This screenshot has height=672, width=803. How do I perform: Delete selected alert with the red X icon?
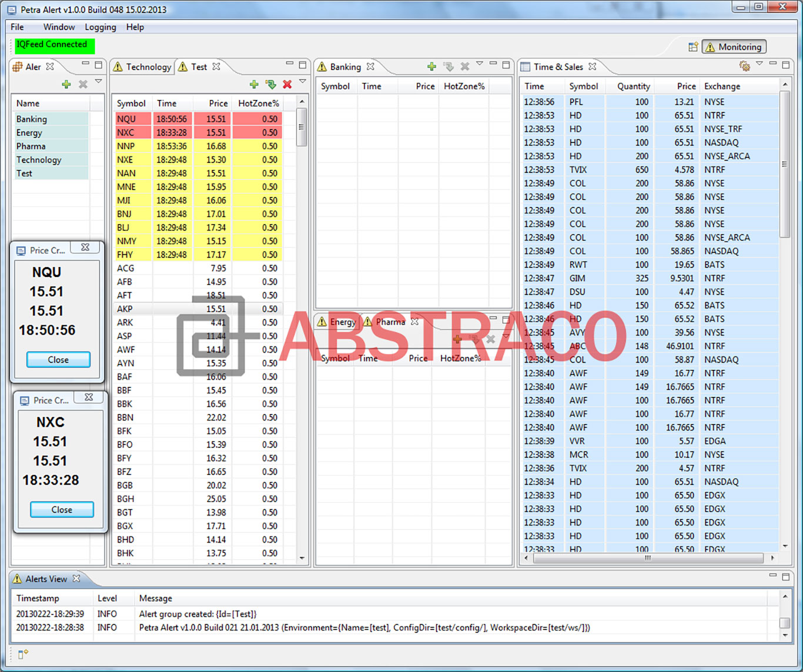pyautogui.click(x=287, y=84)
